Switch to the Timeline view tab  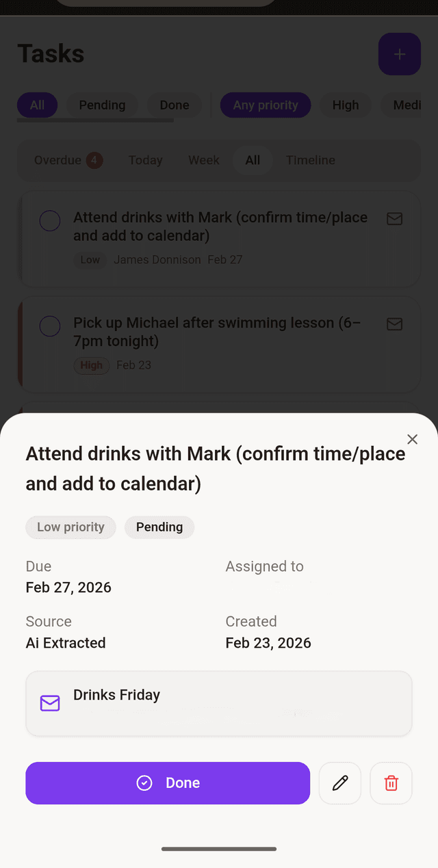pyautogui.click(x=310, y=160)
